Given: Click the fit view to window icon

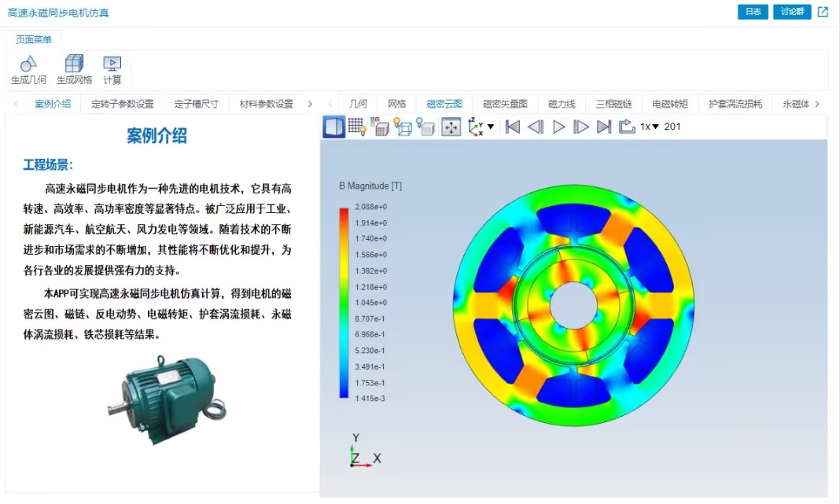Looking at the screenshot, I should pos(451,127).
